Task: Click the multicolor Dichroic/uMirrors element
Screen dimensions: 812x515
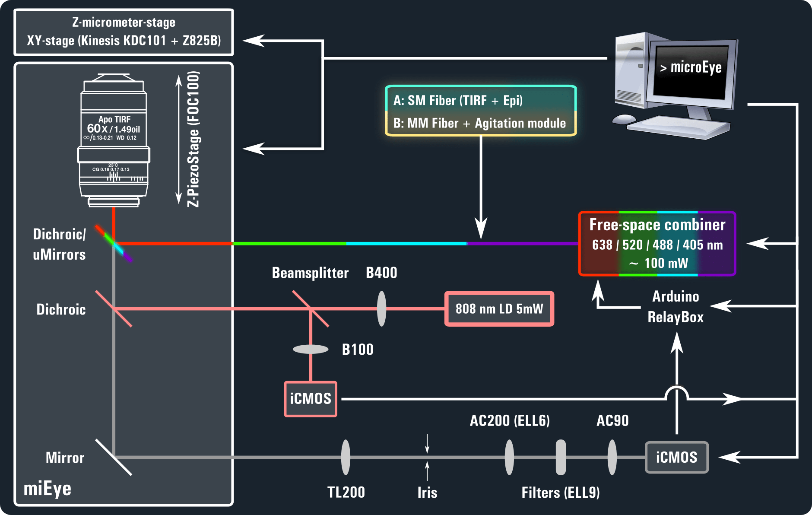Action: pyautogui.click(x=114, y=244)
